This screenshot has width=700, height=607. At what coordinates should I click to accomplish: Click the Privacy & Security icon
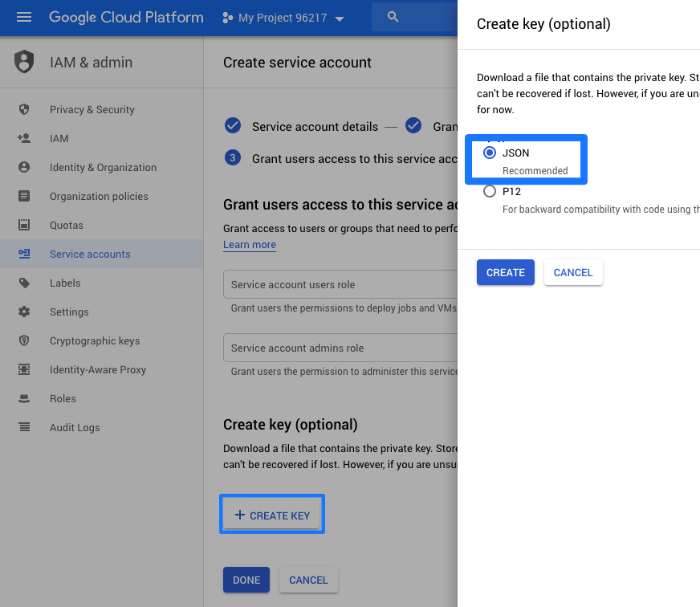pyautogui.click(x=24, y=109)
